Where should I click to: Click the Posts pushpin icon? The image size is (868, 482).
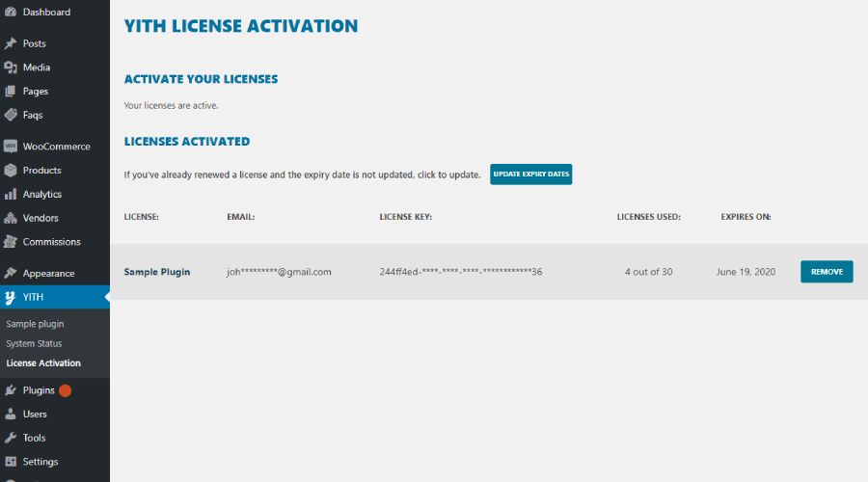(x=11, y=43)
